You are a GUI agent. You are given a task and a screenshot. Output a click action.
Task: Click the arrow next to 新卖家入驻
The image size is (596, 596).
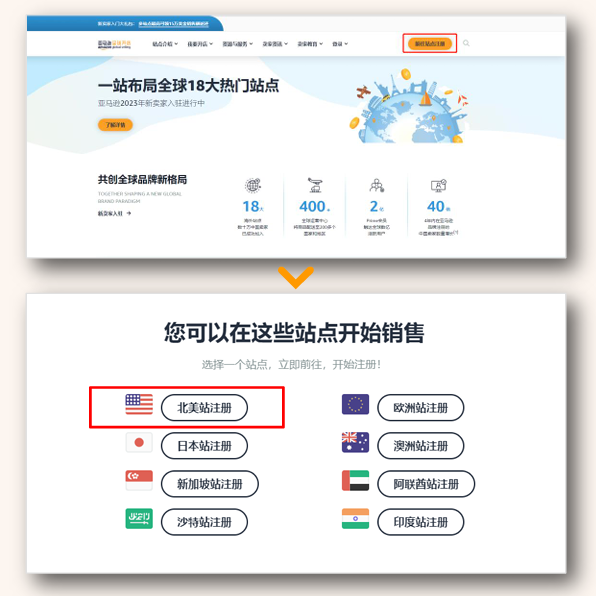click(x=129, y=213)
